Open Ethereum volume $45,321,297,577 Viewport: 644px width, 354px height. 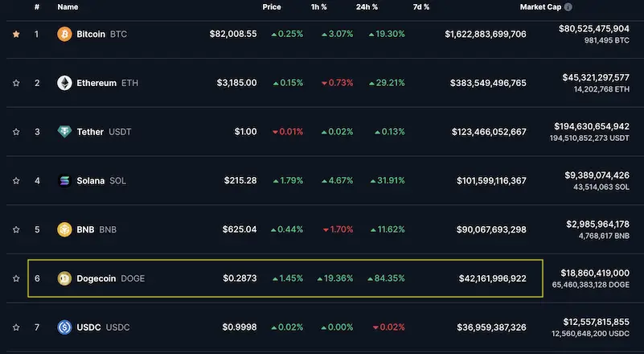click(596, 77)
